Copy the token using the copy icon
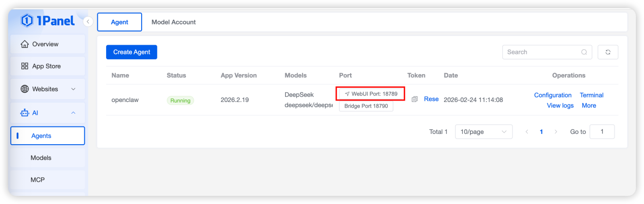 [415, 99]
